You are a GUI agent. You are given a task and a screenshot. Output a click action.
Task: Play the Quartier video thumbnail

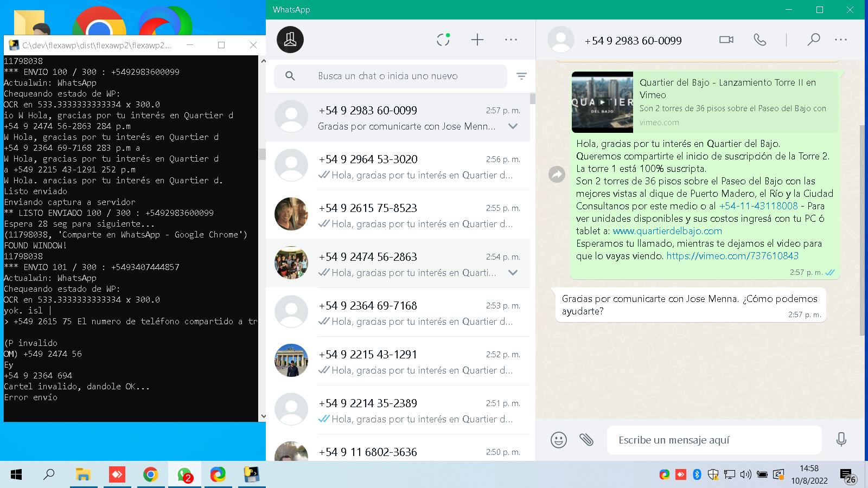(x=602, y=102)
